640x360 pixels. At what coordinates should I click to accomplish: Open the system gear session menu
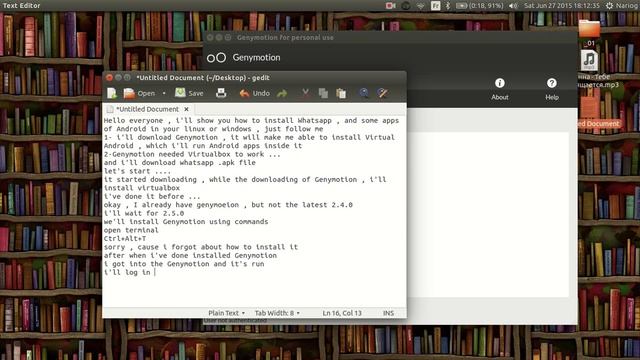pos(609,6)
